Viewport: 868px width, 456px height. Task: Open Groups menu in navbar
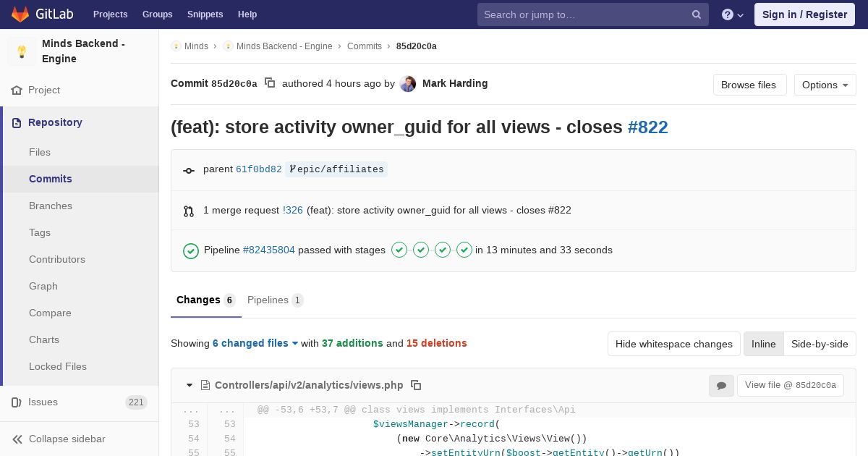157,14
